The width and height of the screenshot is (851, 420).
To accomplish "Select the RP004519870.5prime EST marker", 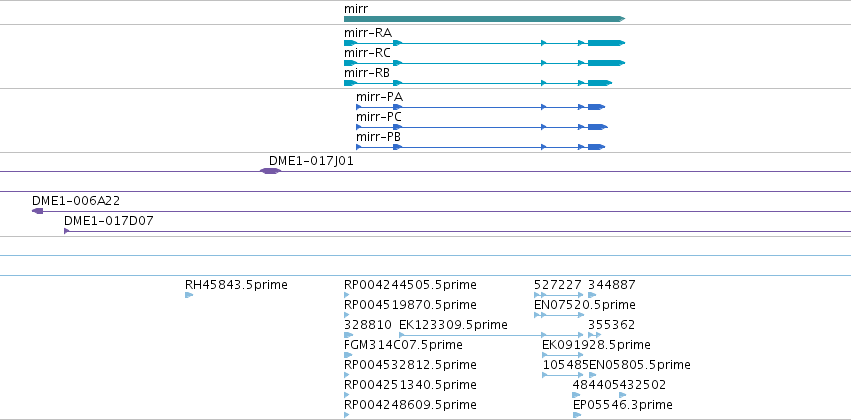I will coord(346,315).
